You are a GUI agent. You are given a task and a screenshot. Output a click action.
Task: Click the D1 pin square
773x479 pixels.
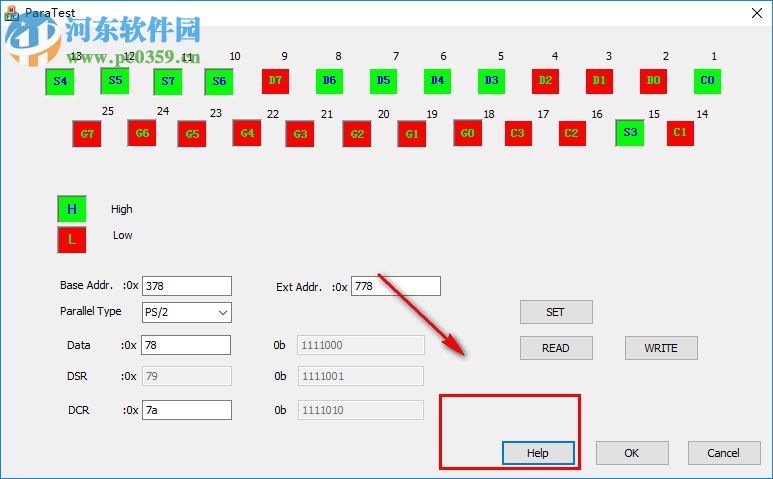pos(599,80)
